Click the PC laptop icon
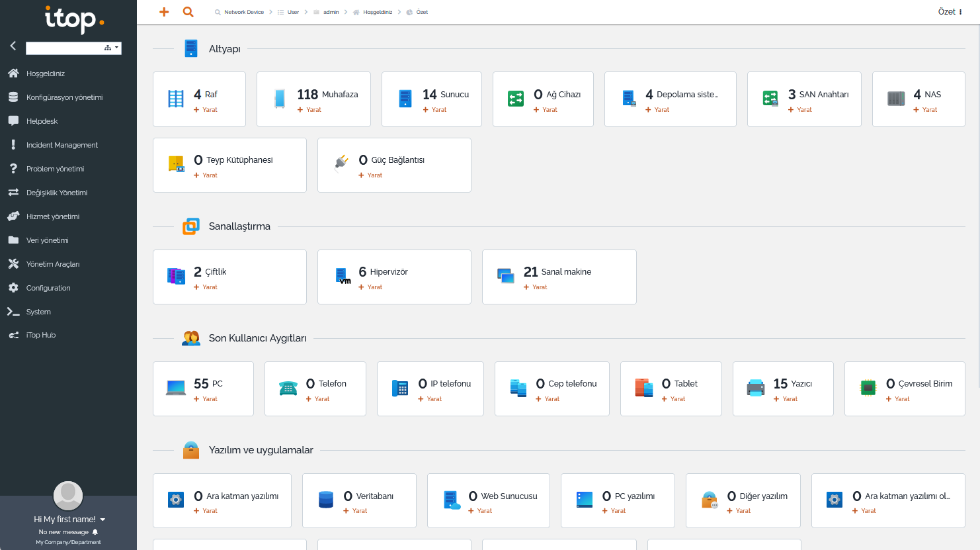This screenshot has height=550, width=980. click(x=176, y=388)
